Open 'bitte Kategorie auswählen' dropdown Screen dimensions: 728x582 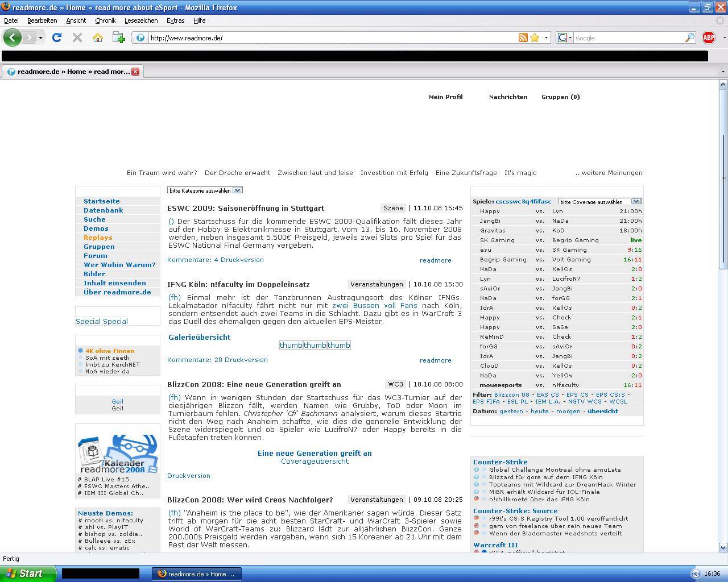pos(205,190)
